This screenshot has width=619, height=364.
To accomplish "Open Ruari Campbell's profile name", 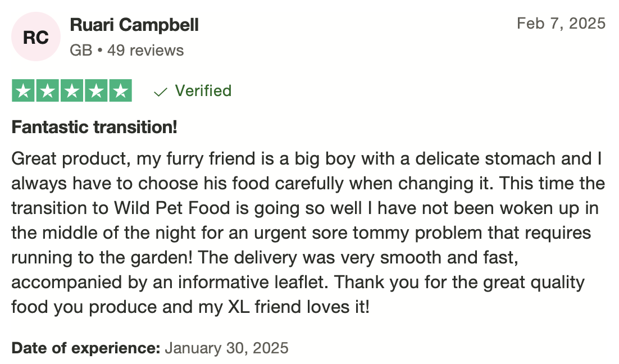I will (x=134, y=25).
